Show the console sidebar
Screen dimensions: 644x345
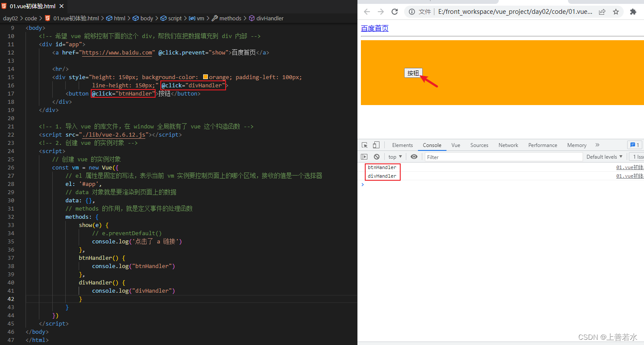(x=364, y=157)
